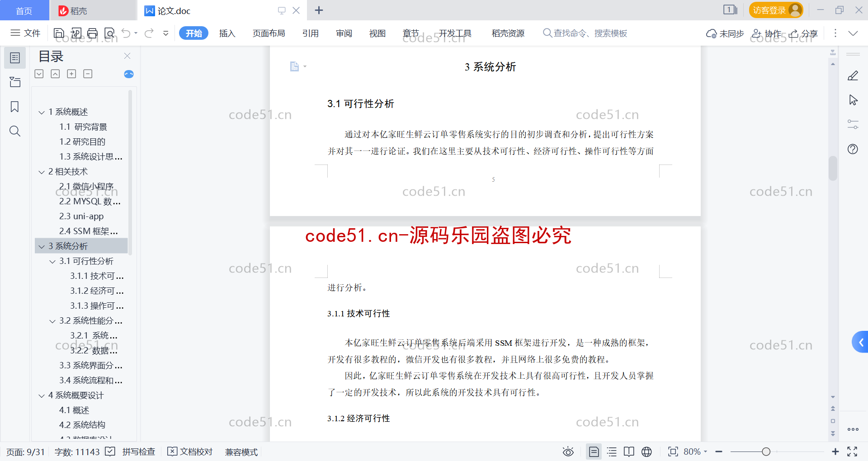Viewport: 868px width, 461px height.
Task: Switch to outline view icon
Action: [612, 452]
